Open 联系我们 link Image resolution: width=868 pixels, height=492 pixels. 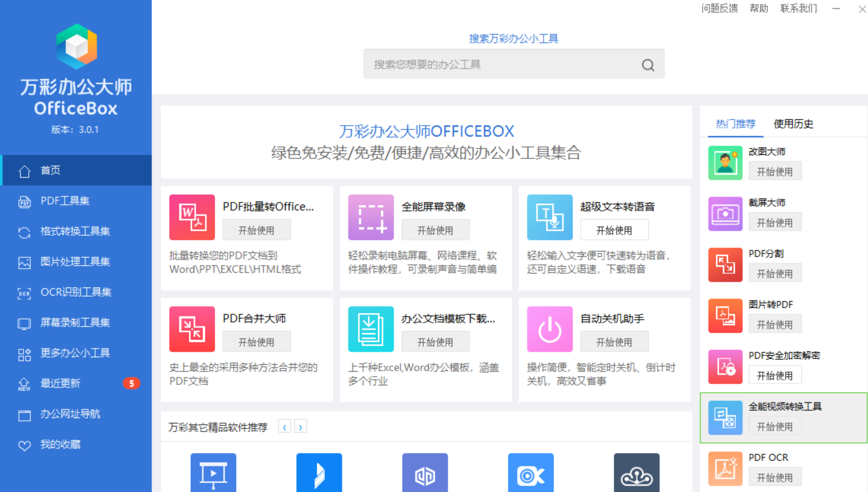click(x=799, y=9)
